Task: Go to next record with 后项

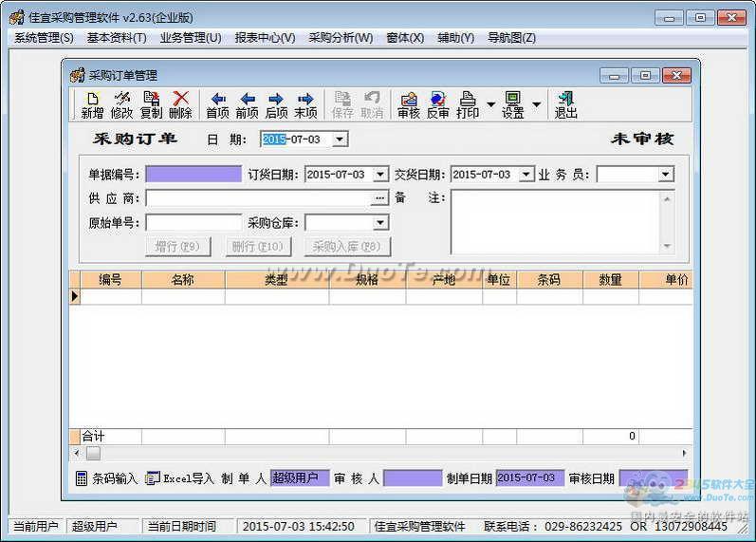Action: 276,104
